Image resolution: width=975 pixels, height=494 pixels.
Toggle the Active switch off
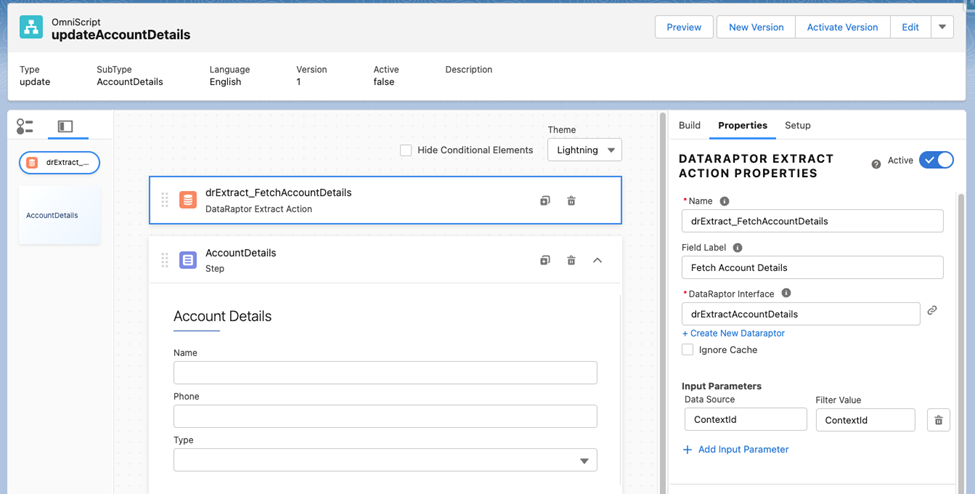click(936, 161)
